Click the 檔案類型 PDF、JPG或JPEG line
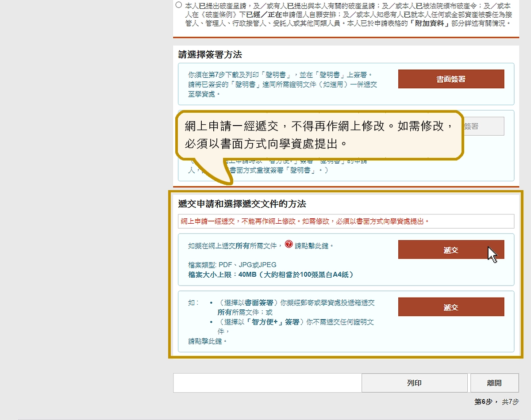 point(232,265)
